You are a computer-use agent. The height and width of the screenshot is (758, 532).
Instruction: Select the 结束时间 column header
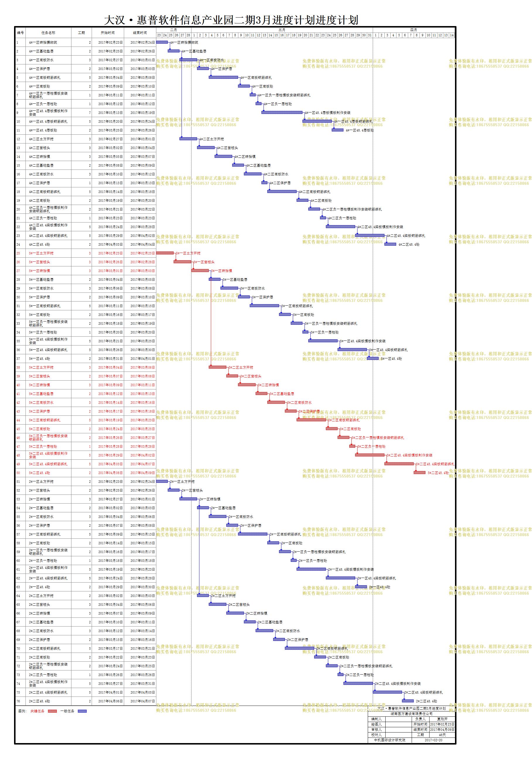[140, 33]
